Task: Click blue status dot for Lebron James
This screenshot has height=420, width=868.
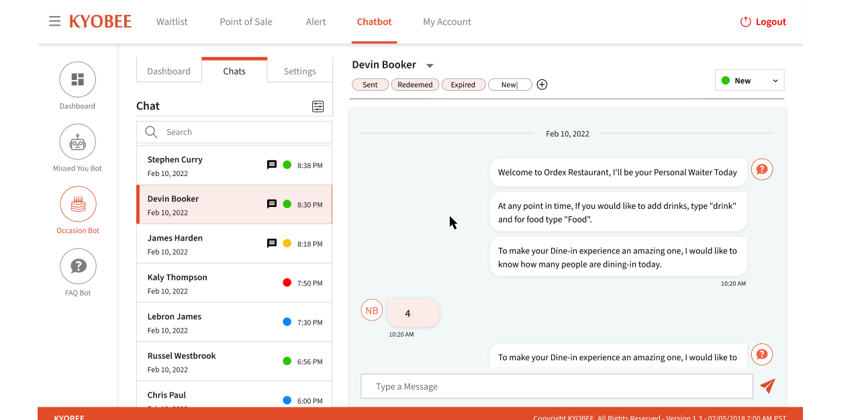Action: click(287, 322)
